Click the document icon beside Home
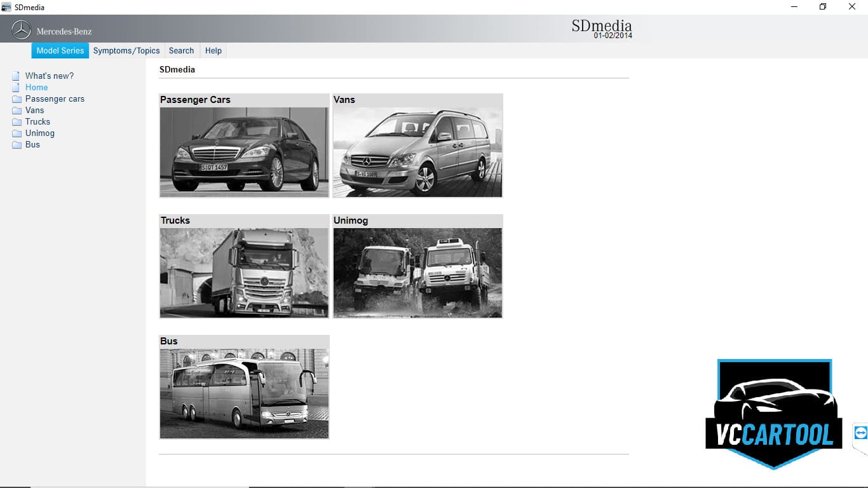 [x=16, y=87]
